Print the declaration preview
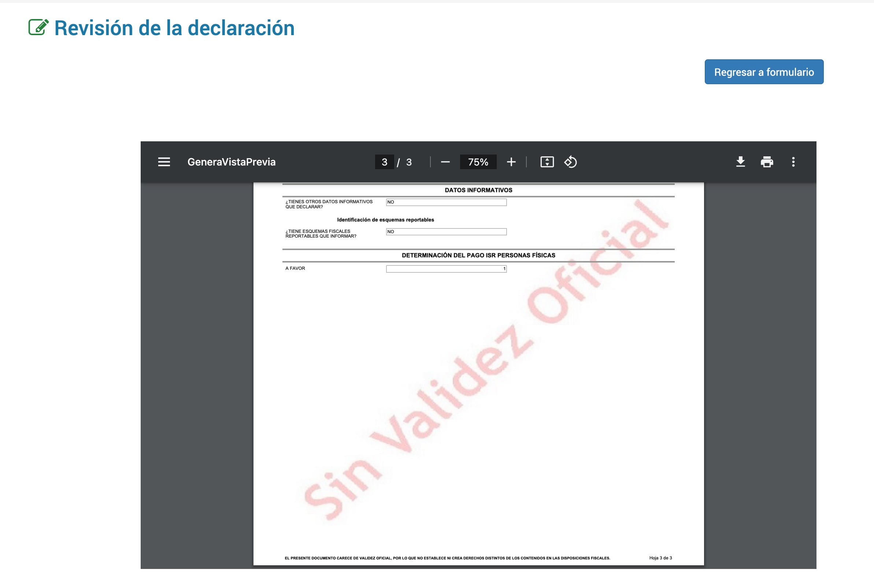 coord(767,161)
